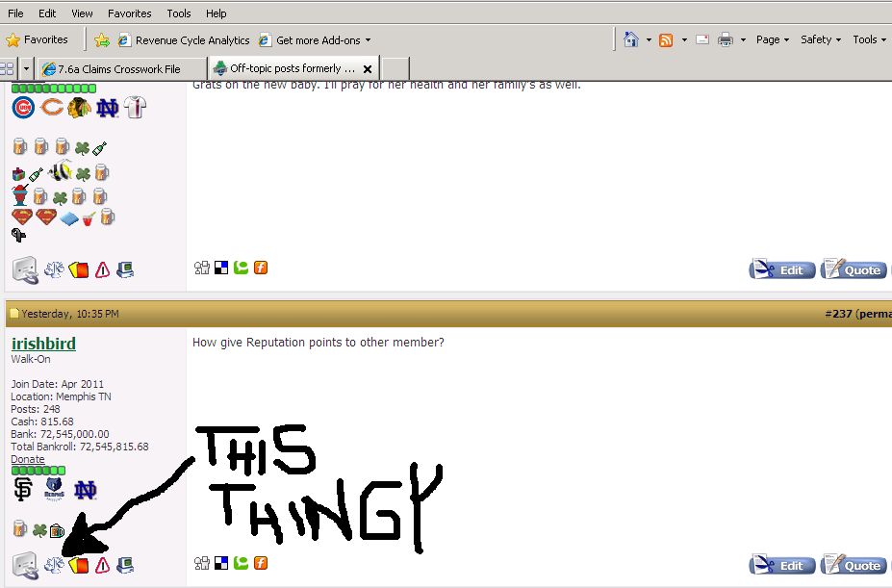This screenshot has width=892, height=588.
Task: Click the yellow/red infraction card icon
Action: click(x=79, y=565)
